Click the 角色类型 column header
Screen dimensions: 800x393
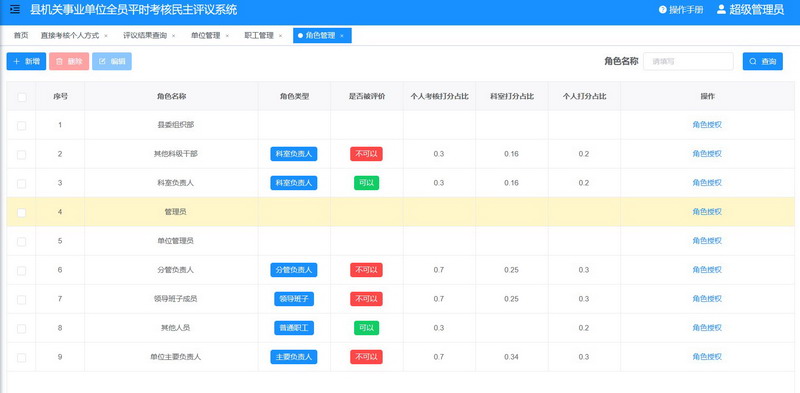pyautogui.click(x=294, y=96)
